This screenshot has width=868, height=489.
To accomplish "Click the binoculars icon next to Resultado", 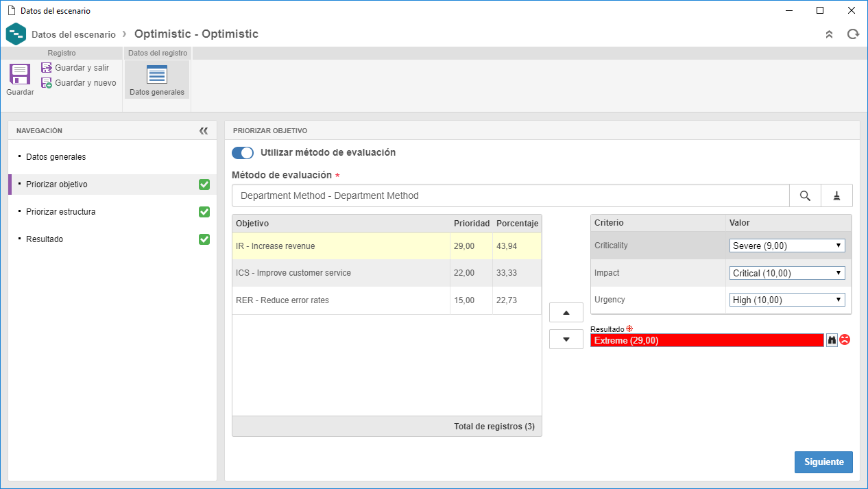I will coord(832,339).
